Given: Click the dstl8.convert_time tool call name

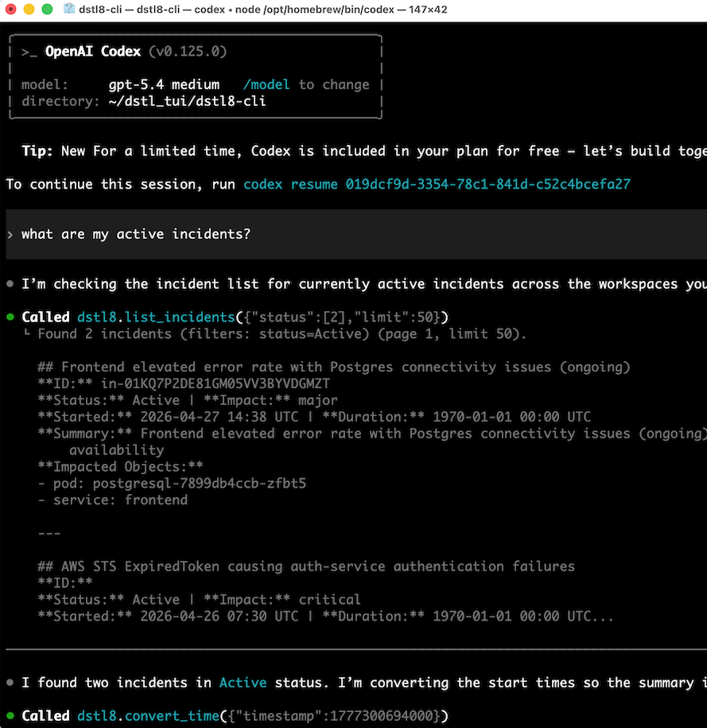Looking at the screenshot, I should (148, 715).
